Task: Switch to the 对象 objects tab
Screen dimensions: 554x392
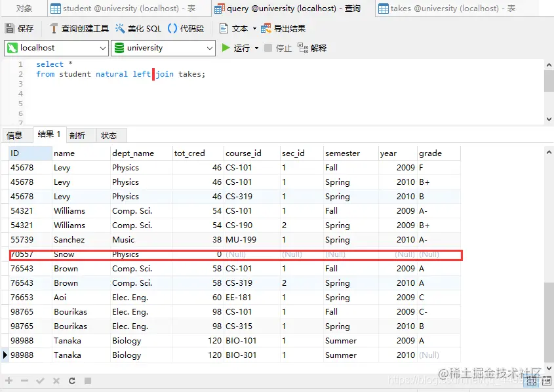Action: point(24,9)
